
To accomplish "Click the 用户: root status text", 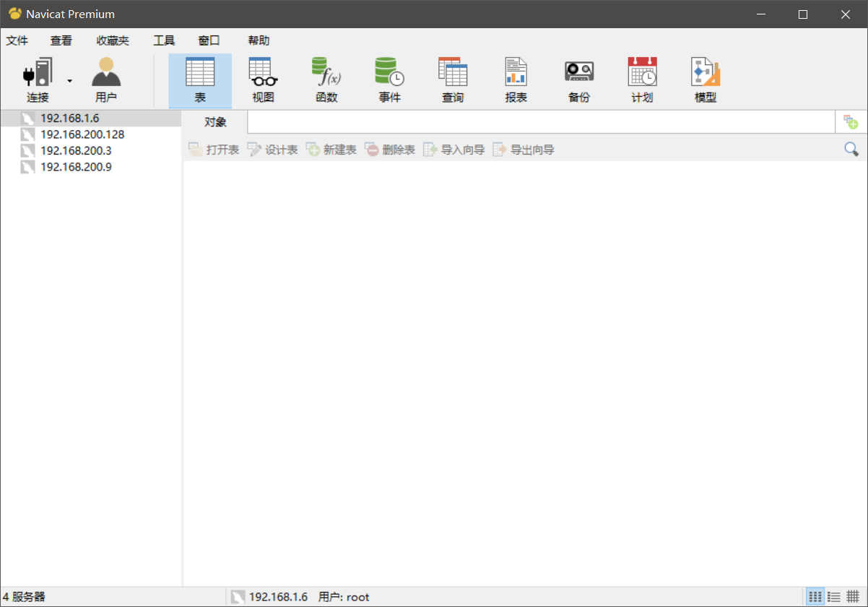I will 344,597.
